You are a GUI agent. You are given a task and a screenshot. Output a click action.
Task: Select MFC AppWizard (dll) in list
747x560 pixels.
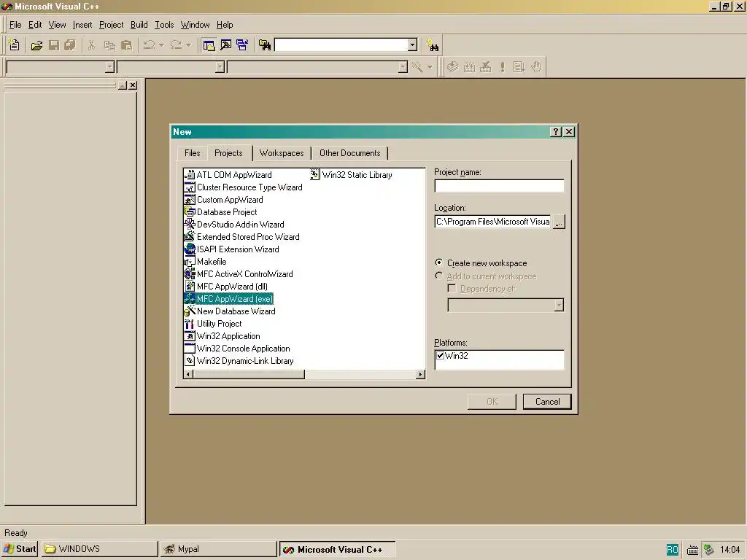pyautogui.click(x=226, y=286)
